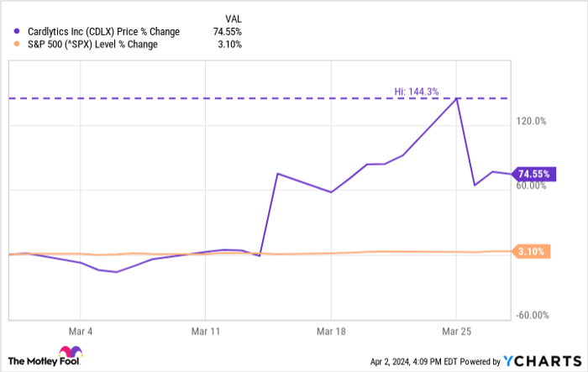This screenshot has width=588, height=372.
Task: Click the Motley Fool jester hat icon
Action: click(69, 354)
